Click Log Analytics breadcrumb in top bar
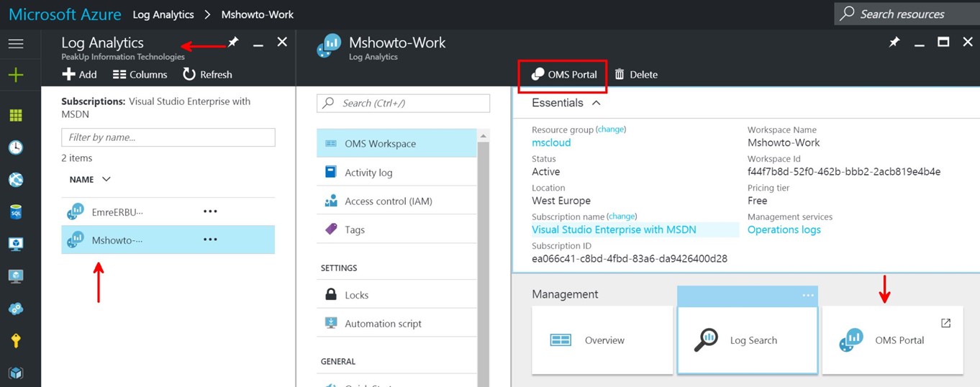 163,14
